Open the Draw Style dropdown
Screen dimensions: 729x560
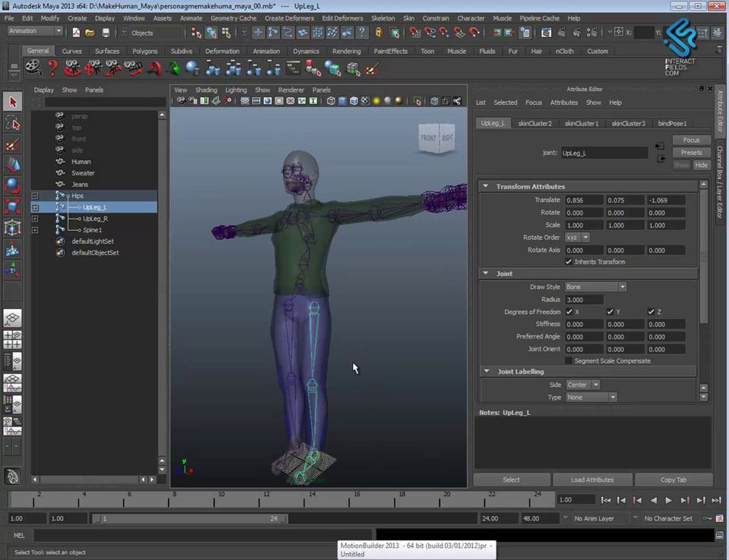(x=595, y=287)
